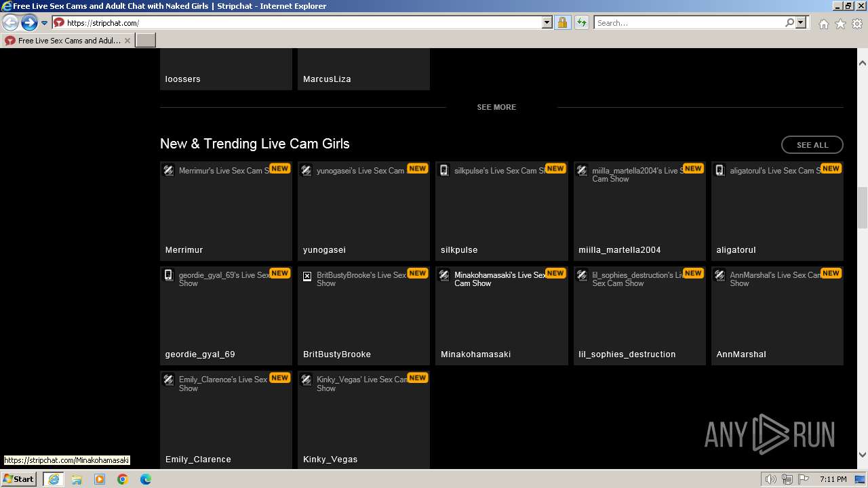Select the Free Live Sex Cams browser tab
This screenshot has height=488, width=868.
[x=68, y=41]
